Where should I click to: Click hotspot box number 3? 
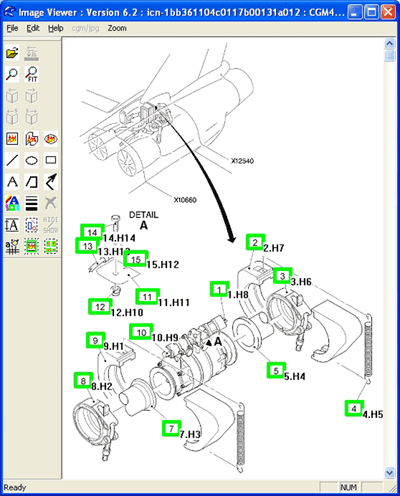[x=283, y=276]
